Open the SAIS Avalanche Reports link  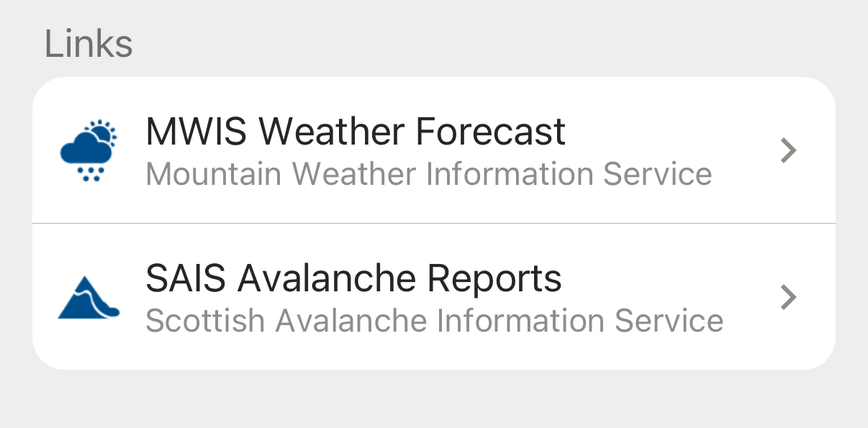pyautogui.click(x=433, y=297)
